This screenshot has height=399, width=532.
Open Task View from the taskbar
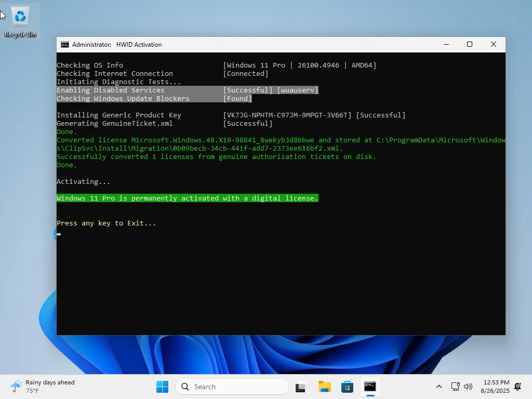click(301, 387)
